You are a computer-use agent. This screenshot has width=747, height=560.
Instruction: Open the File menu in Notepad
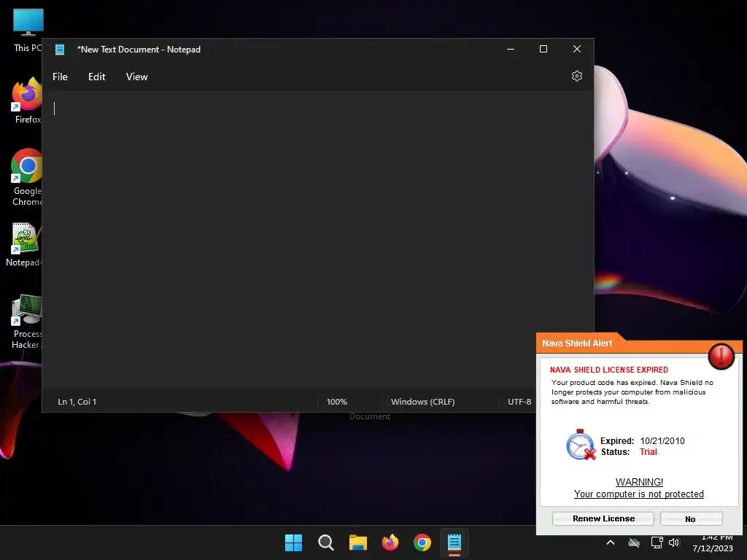click(60, 77)
